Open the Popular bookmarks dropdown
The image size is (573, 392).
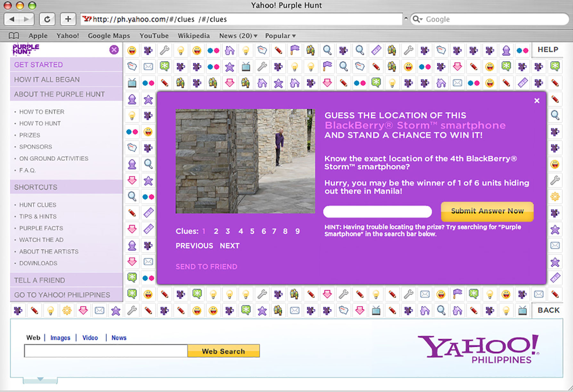click(x=280, y=36)
